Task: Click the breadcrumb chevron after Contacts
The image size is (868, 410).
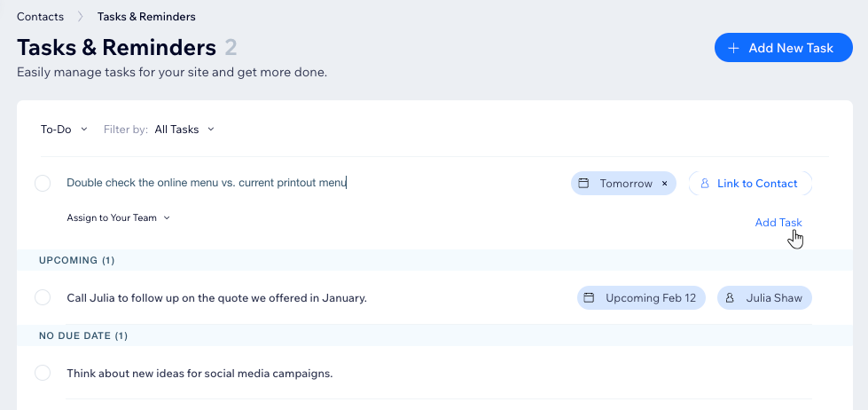Action: (81, 17)
